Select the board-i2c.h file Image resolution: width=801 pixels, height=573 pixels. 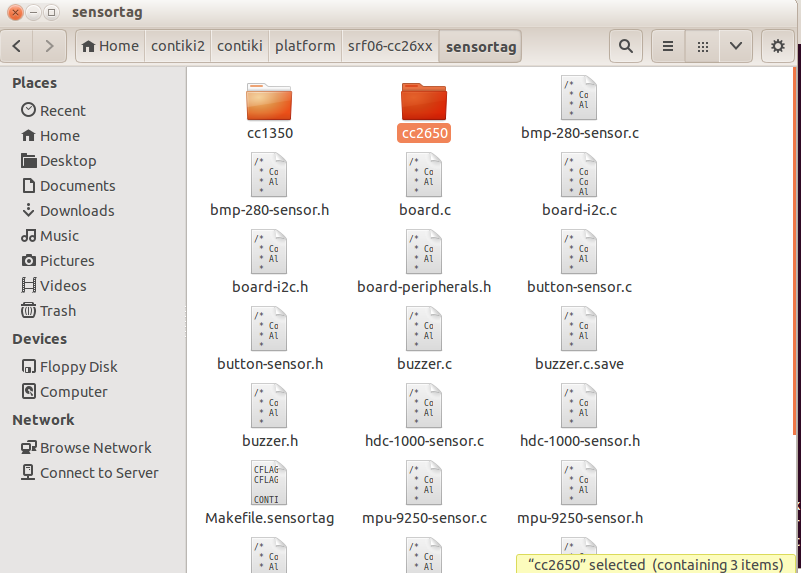tap(269, 262)
